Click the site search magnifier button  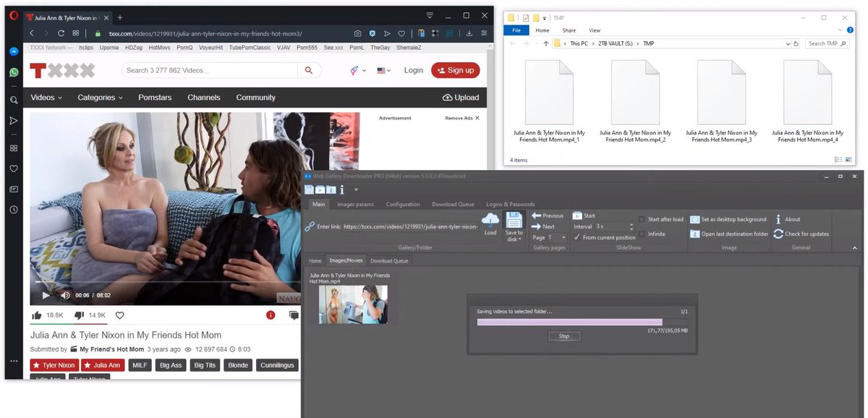tap(309, 70)
